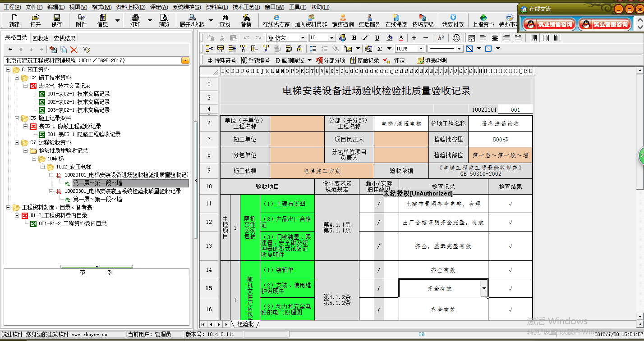Click the 筑业销售咨询 chat button
The height and width of the screenshot is (341, 644).
pos(549,24)
